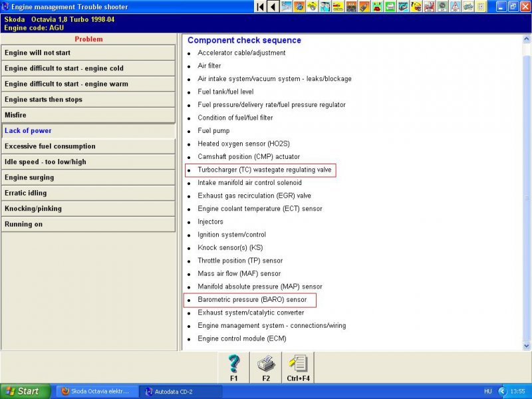The width and height of the screenshot is (532, 399).
Task: Click 'Ignition system/control' entry
Action: pyautogui.click(x=231, y=235)
